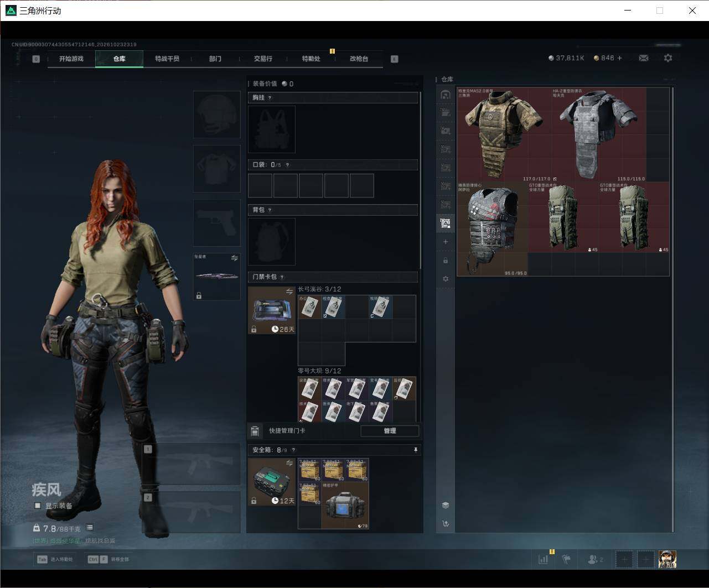
Task: Open the 特勤处 tab
Action: point(311,59)
